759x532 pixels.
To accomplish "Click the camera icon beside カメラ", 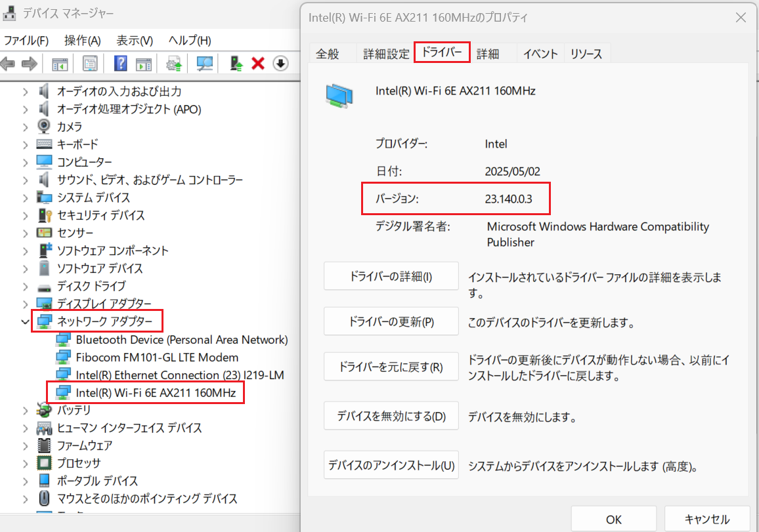I will [43, 126].
